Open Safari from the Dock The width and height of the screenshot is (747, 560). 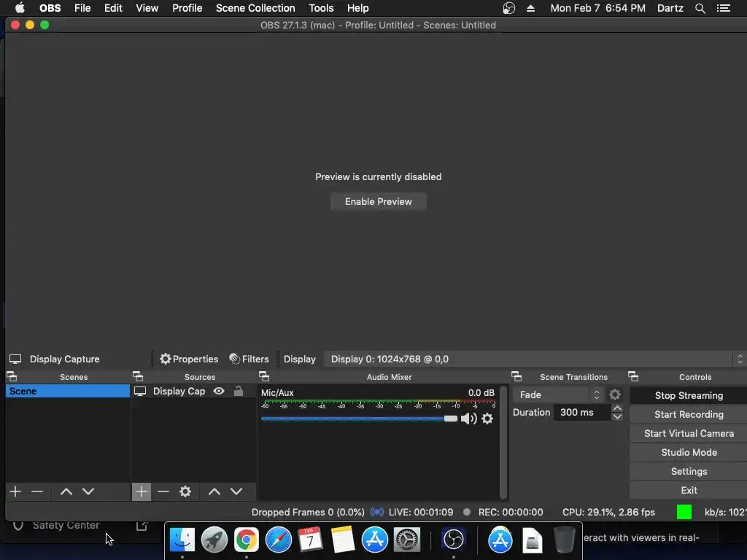[x=278, y=540]
